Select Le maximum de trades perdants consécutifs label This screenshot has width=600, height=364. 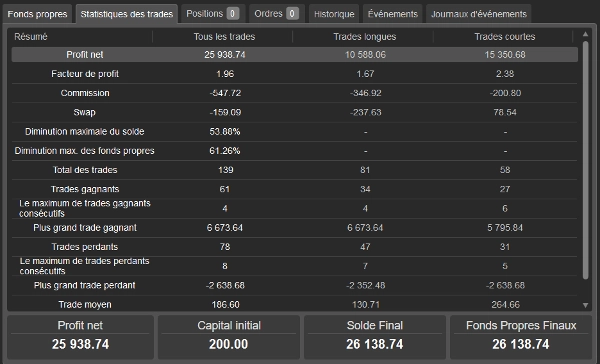pyautogui.click(x=85, y=266)
